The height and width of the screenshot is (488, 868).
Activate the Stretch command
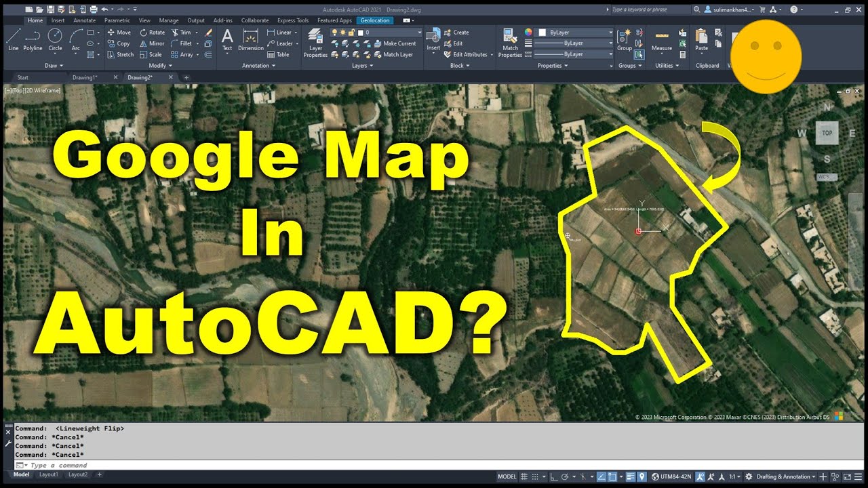pyautogui.click(x=120, y=54)
